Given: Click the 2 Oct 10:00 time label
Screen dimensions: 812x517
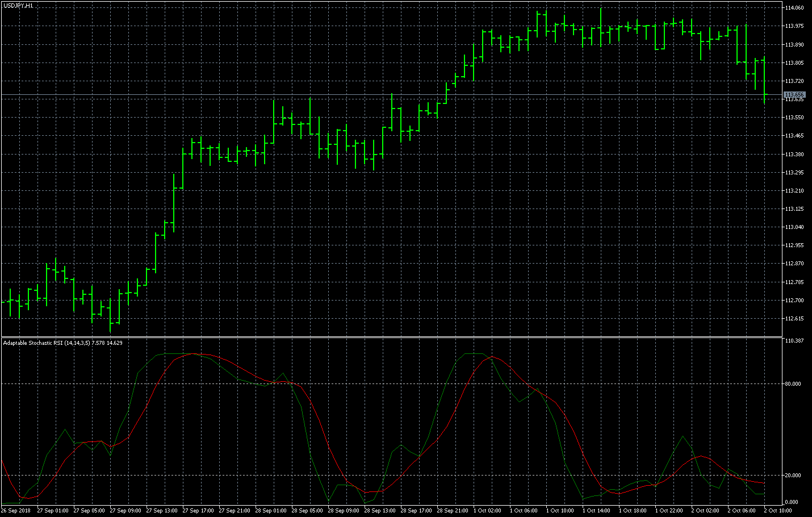Looking at the screenshot, I should [x=778, y=511].
